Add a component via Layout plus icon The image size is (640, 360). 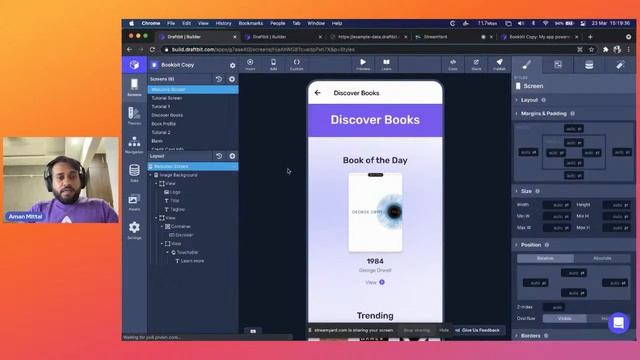pos(232,156)
